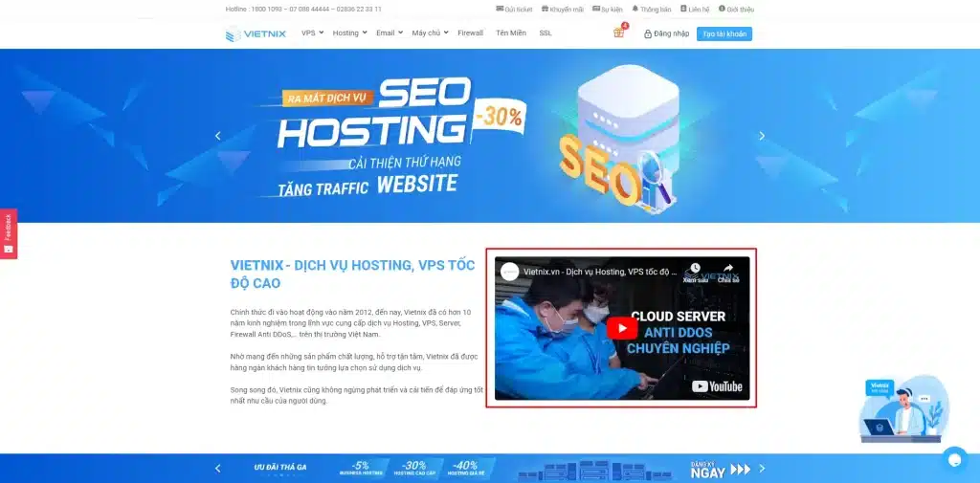The height and width of the screenshot is (483, 980).
Task: Click the Đăng nhập login link
Action: tap(666, 33)
